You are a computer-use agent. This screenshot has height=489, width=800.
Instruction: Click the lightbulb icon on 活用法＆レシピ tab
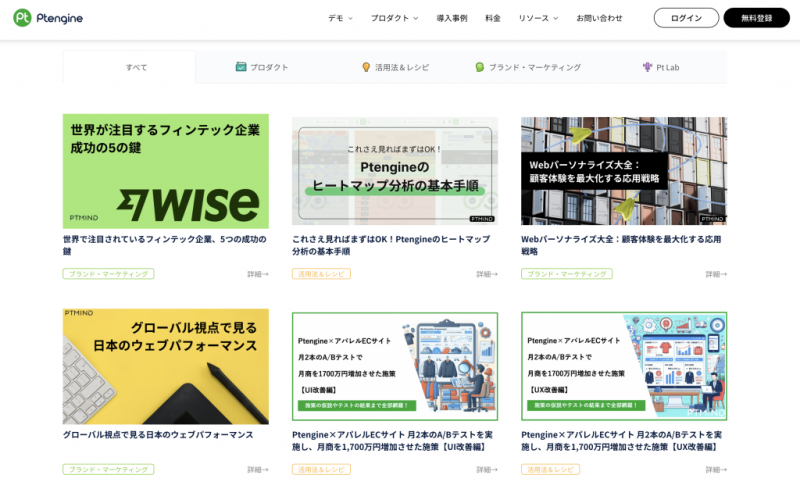click(x=366, y=67)
